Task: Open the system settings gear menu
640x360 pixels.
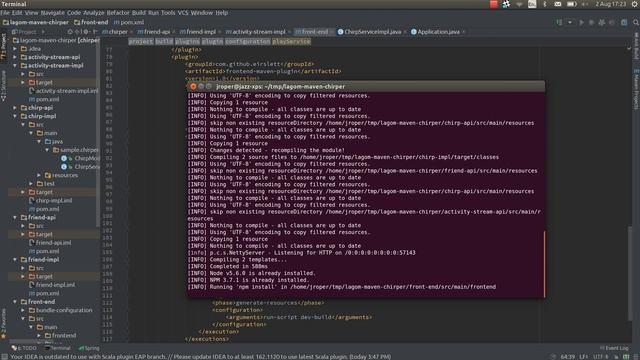Action: 635,4
